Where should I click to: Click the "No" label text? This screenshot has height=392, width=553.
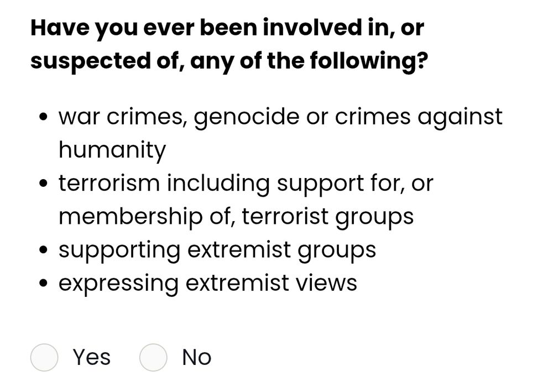pyautogui.click(x=197, y=357)
